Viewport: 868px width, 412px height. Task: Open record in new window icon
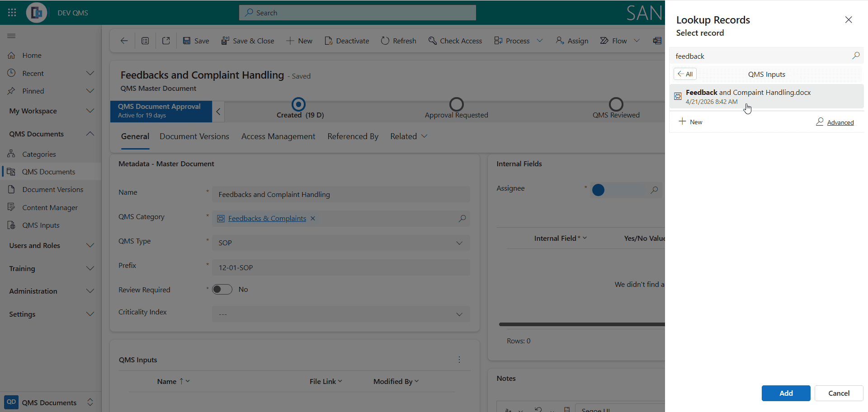[166, 41]
